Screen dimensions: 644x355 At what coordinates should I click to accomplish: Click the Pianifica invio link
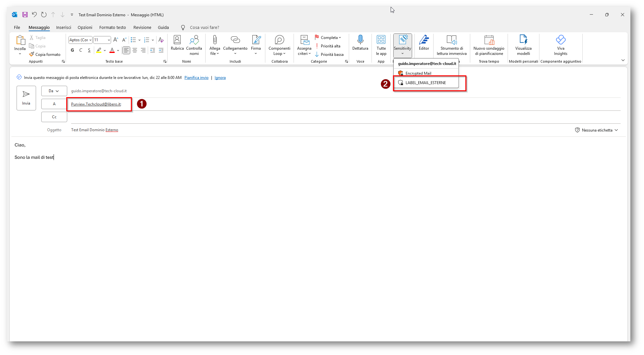click(x=196, y=78)
